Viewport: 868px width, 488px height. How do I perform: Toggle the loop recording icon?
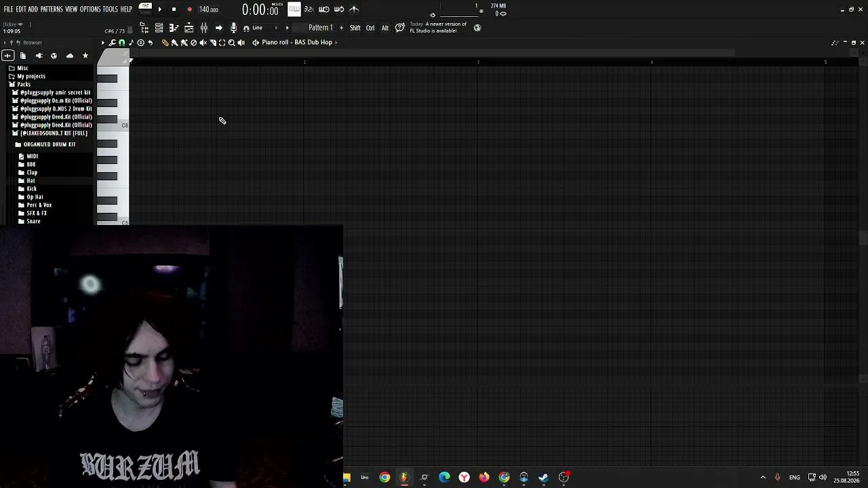(339, 9)
